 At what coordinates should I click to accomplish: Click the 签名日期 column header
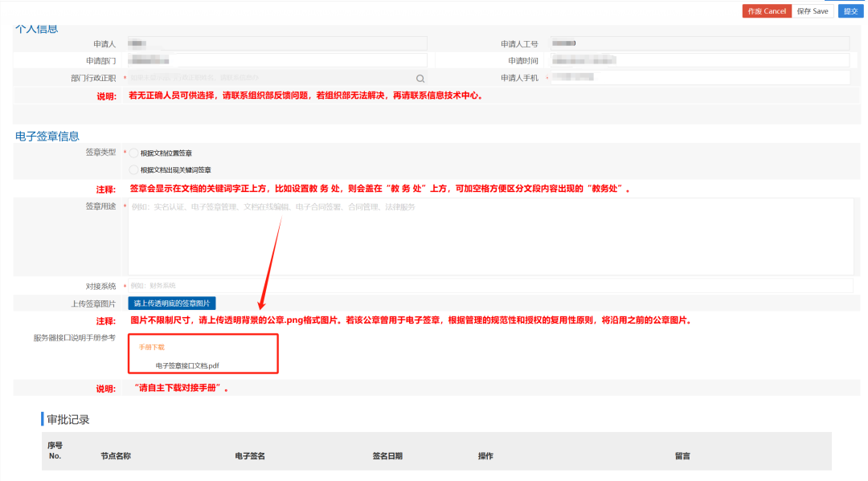pyautogui.click(x=387, y=456)
